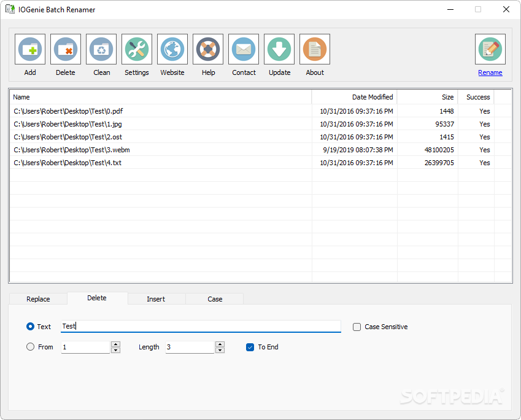This screenshot has height=420, width=521.
Task: Click the Rename link
Action: 490,72
